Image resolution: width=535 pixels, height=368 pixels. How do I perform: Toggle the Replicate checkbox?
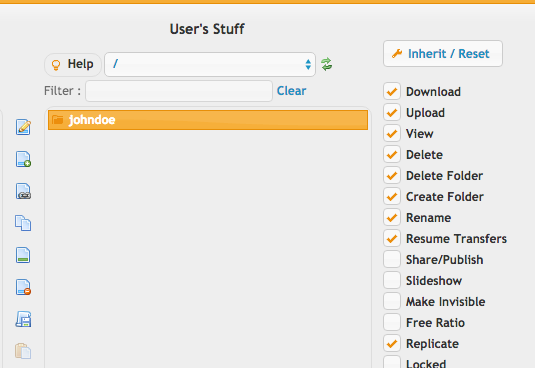[x=392, y=343]
